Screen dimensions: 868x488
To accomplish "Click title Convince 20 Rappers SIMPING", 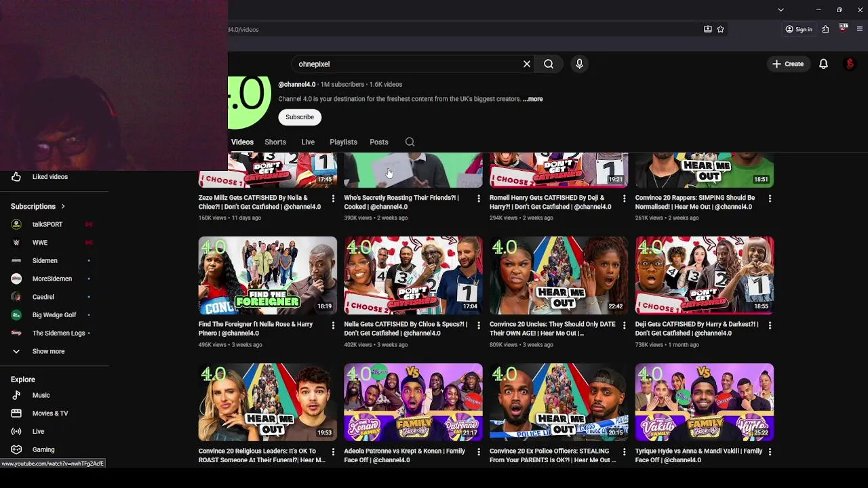I will [695, 202].
